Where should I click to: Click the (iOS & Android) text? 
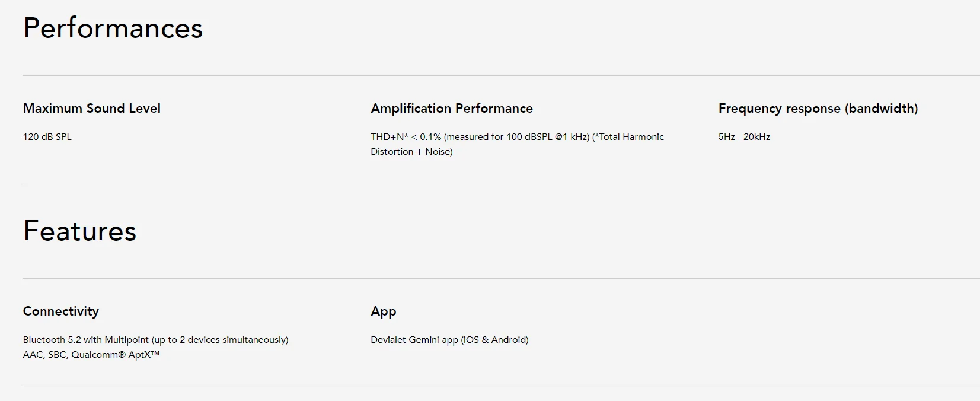click(x=494, y=339)
